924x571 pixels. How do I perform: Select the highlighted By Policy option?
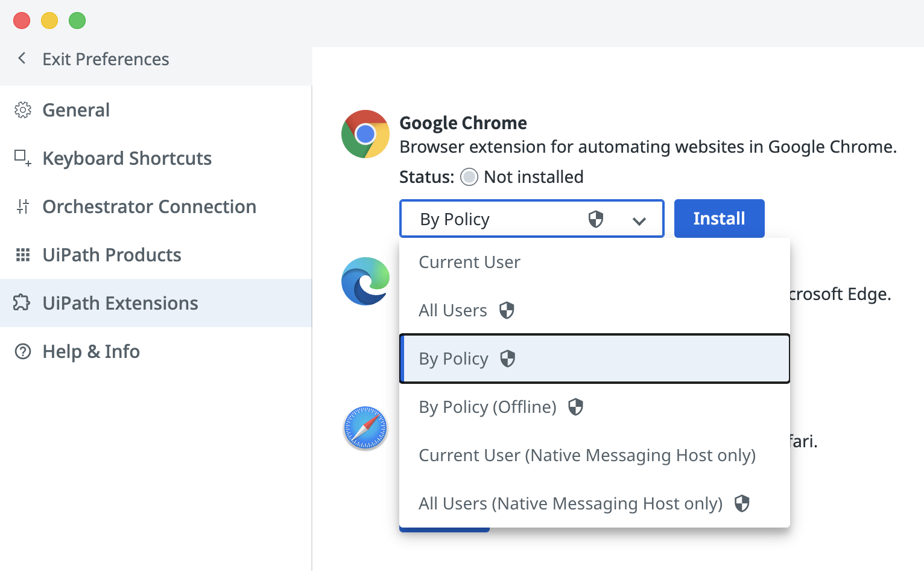tap(595, 359)
